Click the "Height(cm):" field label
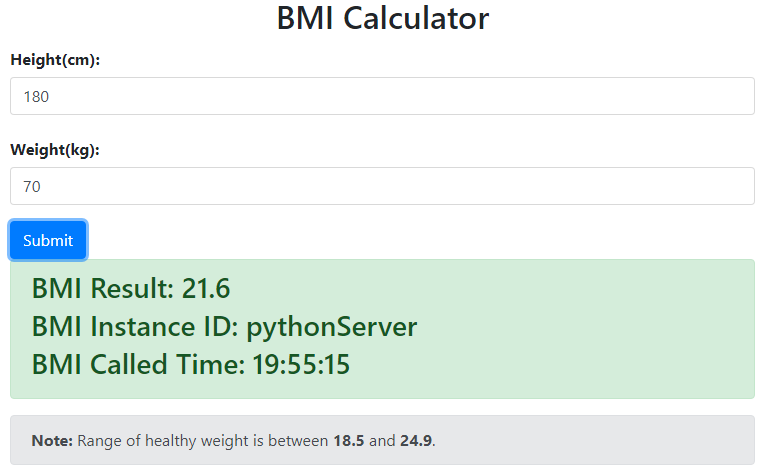The height and width of the screenshot is (467, 765). [x=55, y=61]
